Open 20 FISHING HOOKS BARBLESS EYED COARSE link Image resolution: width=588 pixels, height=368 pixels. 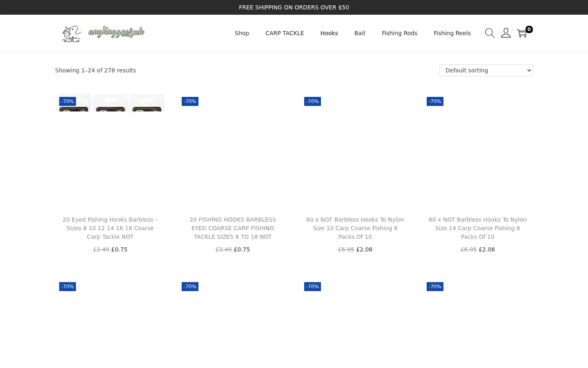point(233,228)
